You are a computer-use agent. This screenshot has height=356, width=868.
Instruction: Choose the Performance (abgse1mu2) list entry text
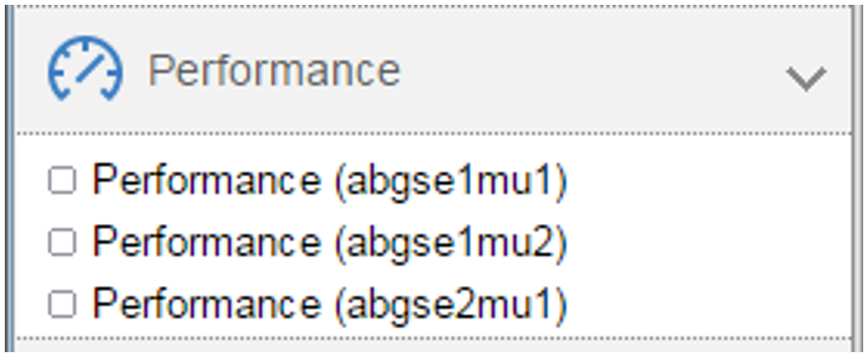330,242
